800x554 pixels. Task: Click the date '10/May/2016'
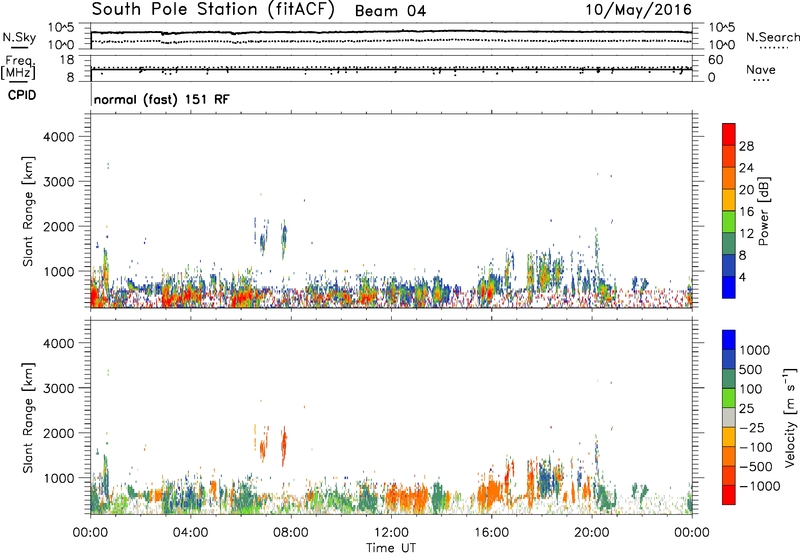pos(639,10)
